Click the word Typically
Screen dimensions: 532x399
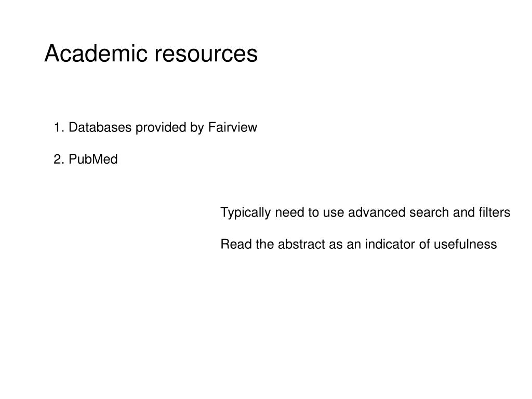point(246,213)
